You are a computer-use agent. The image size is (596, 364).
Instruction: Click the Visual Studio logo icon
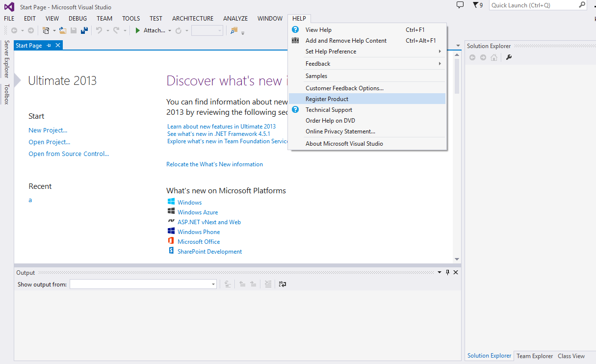click(x=9, y=7)
